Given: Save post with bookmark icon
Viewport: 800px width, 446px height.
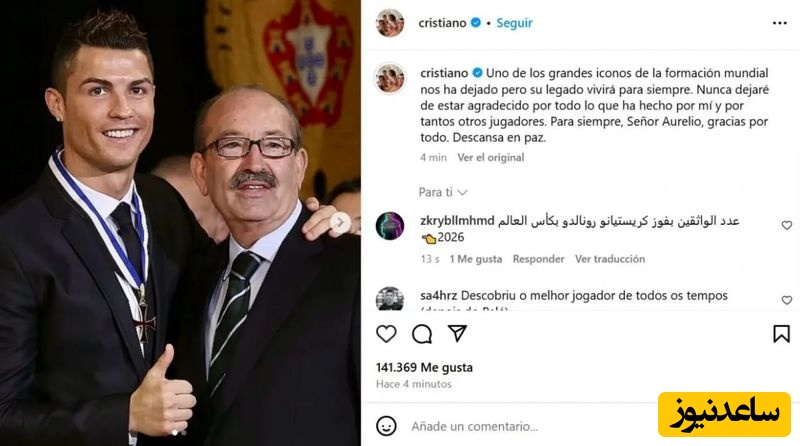Looking at the screenshot, I should (x=781, y=334).
